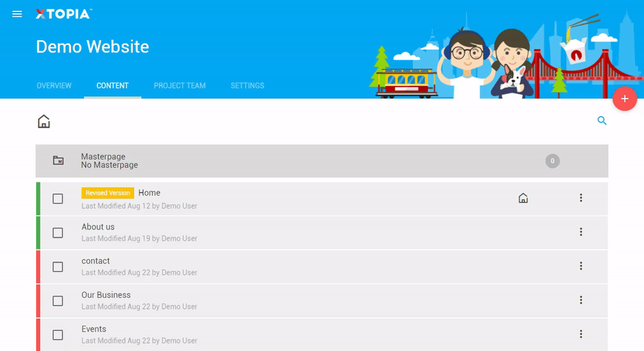Click the home breadcrumb icon
This screenshot has width=644, height=351.
coord(44,121)
